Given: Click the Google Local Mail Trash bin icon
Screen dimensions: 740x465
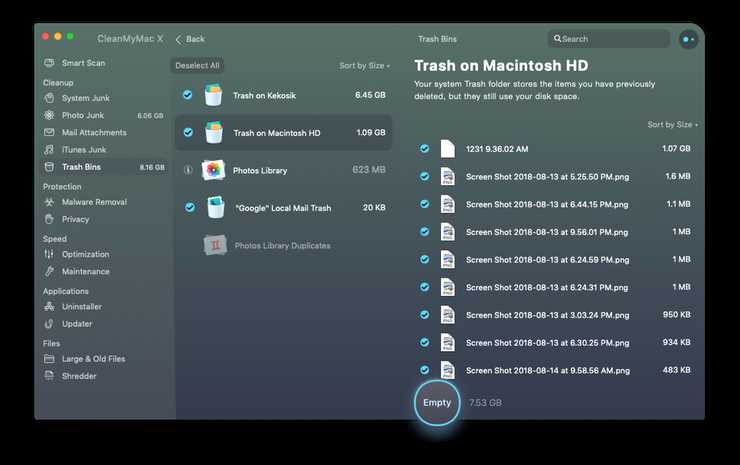Looking at the screenshot, I should pyautogui.click(x=216, y=207).
